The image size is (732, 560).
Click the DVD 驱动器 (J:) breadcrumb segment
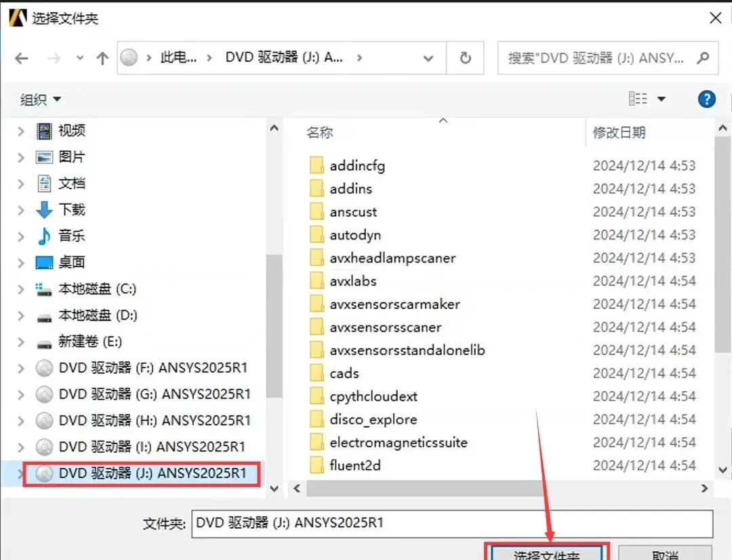284,58
